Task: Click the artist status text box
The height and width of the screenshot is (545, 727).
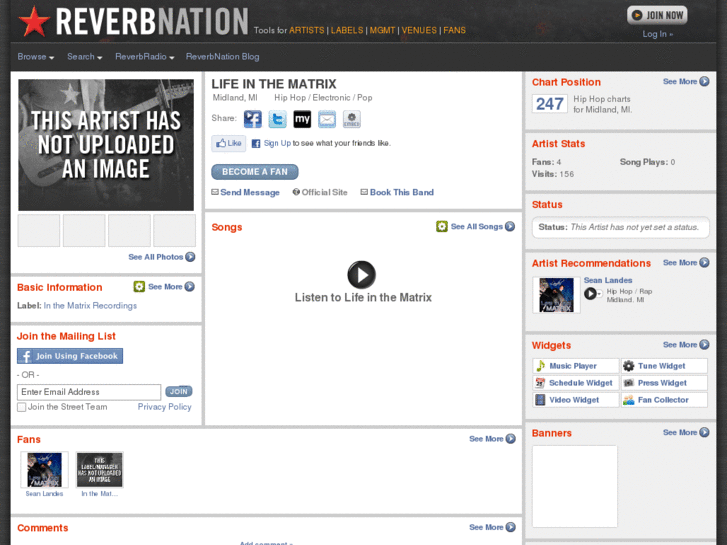Action: tap(621, 227)
